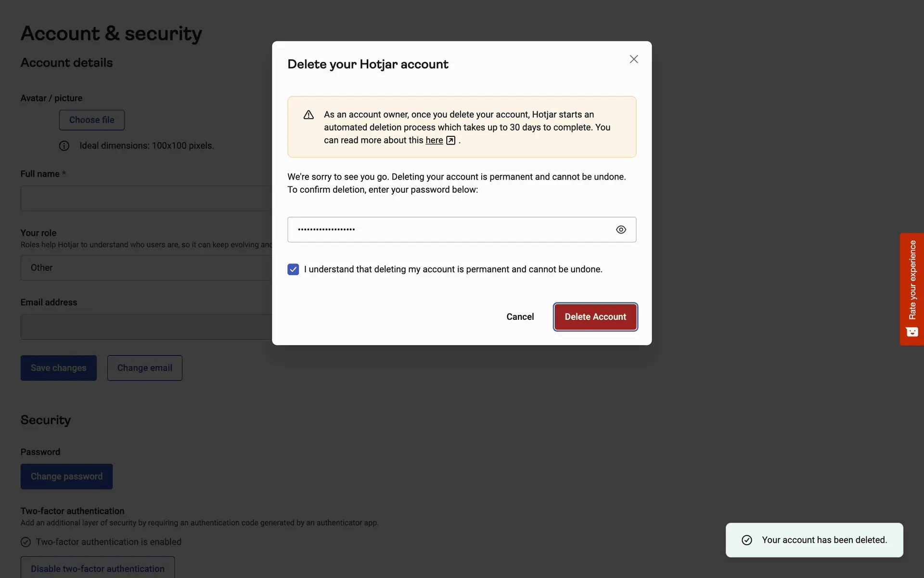Image resolution: width=924 pixels, height=578 pixels.
Task: Click the red Delete Account button
Action: 595,317
